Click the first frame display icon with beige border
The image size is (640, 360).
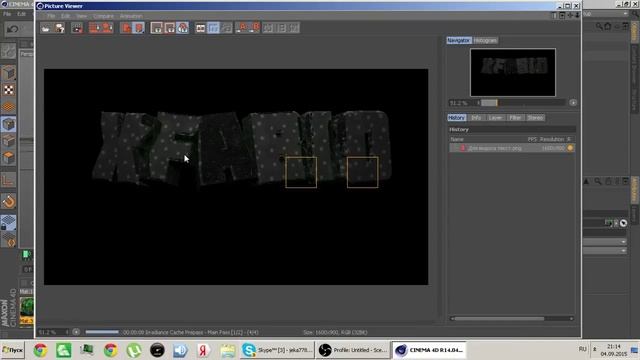157,28
